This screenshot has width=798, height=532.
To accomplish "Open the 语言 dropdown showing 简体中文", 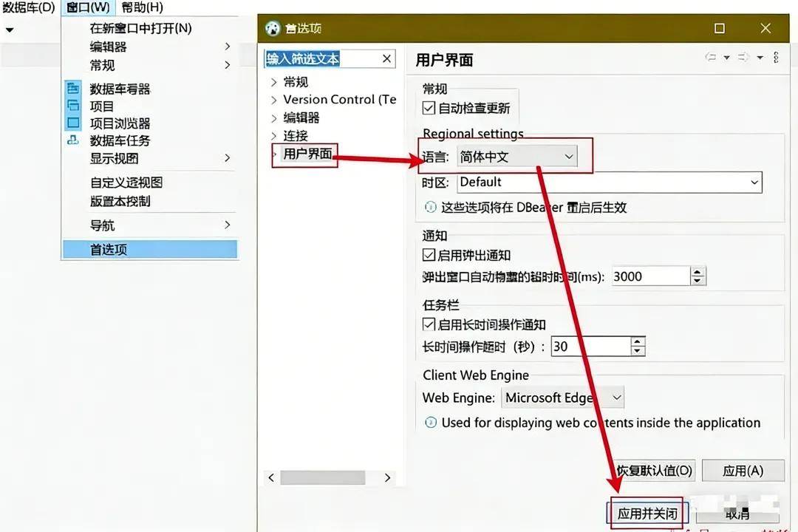I will (x=517, y=157).
